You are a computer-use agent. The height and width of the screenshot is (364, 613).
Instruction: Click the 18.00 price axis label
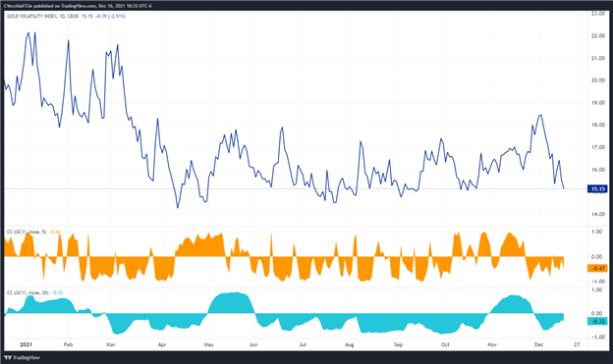tap(598, 125)
